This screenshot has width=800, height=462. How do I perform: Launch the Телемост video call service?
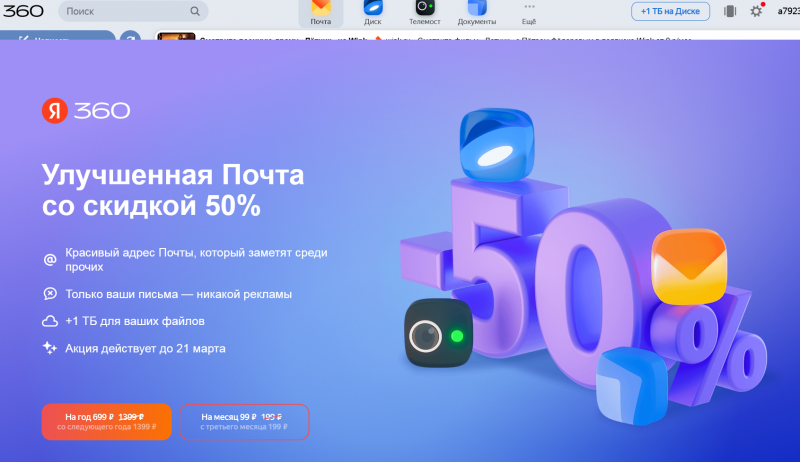click(424, 12)
